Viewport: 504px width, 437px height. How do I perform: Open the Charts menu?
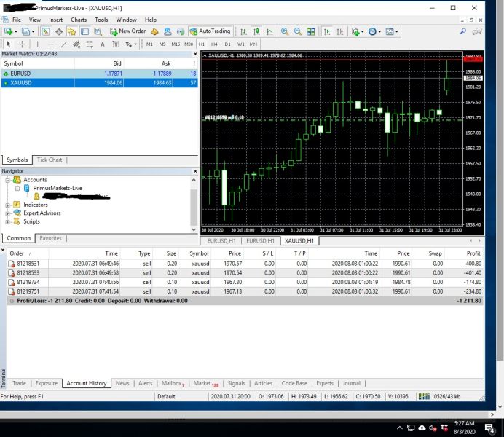coord(79,20)
